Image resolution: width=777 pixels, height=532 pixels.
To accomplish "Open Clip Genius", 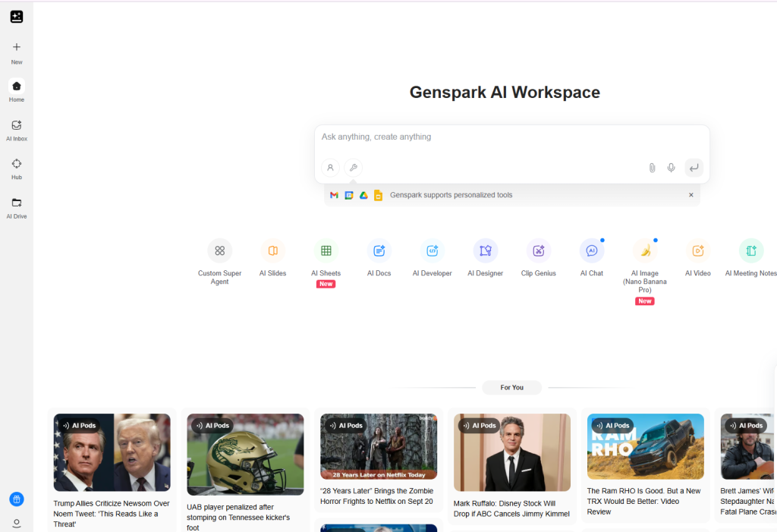I will point(538,257).
